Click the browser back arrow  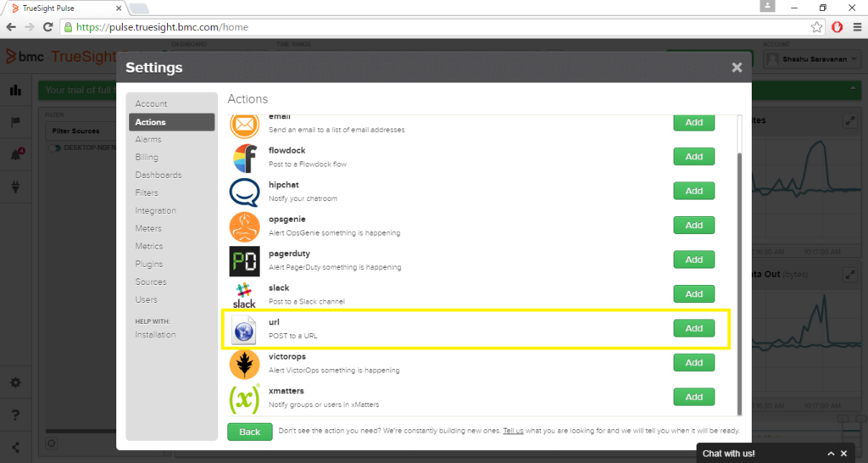pyautogui.click(x=11, y=27)
